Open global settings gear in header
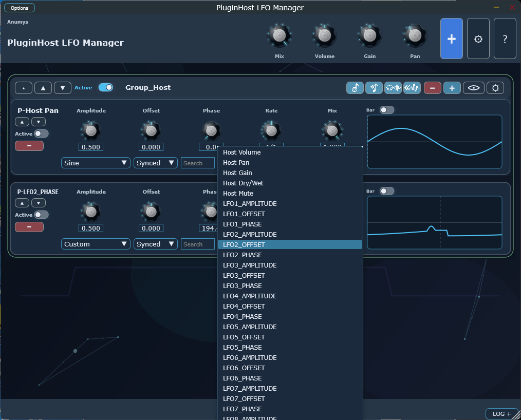This screenshot has height=420, width=521. pos(478,39)
